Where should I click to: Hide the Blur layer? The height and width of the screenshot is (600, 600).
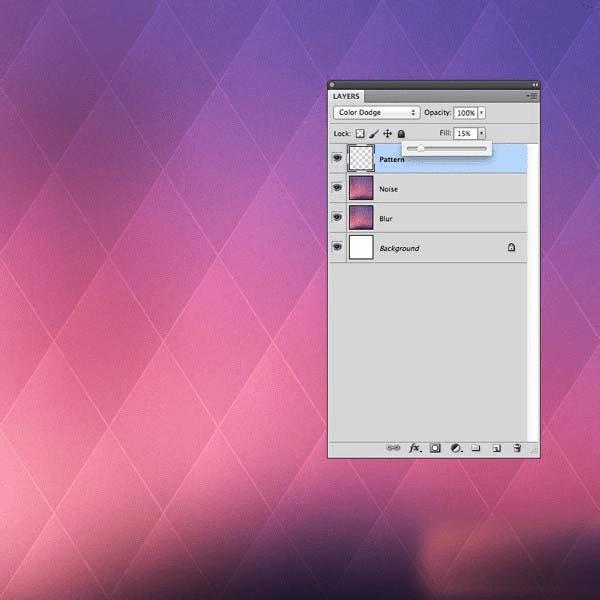click(x=337, y=217)
